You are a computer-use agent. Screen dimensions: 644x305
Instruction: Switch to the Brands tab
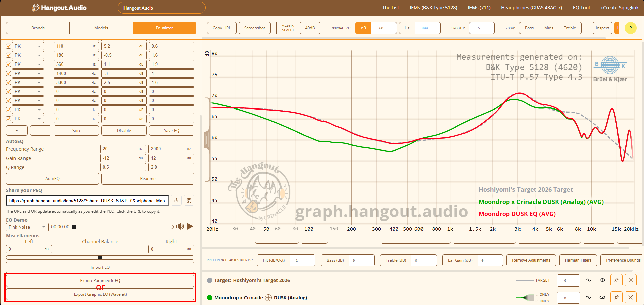point(38,28)
